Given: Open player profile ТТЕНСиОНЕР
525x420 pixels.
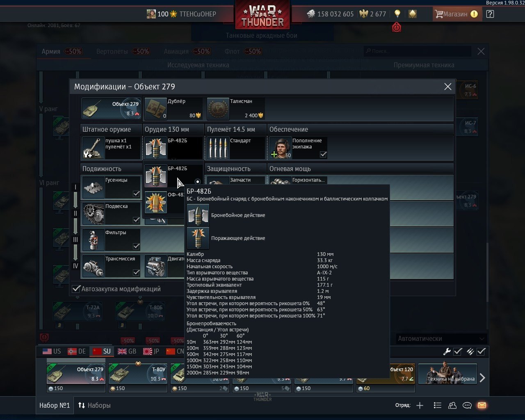Looking at the screenshot, I should 181,14.
